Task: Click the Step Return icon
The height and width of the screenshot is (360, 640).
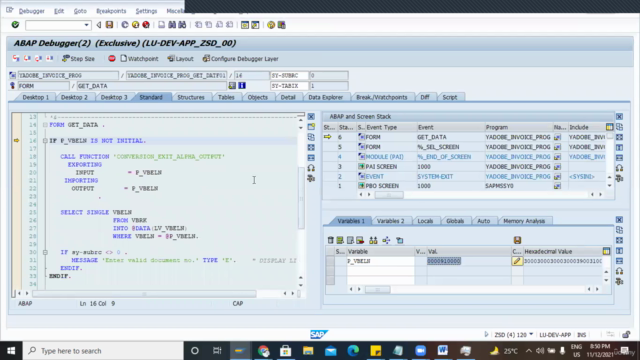Action: [38, 58]
